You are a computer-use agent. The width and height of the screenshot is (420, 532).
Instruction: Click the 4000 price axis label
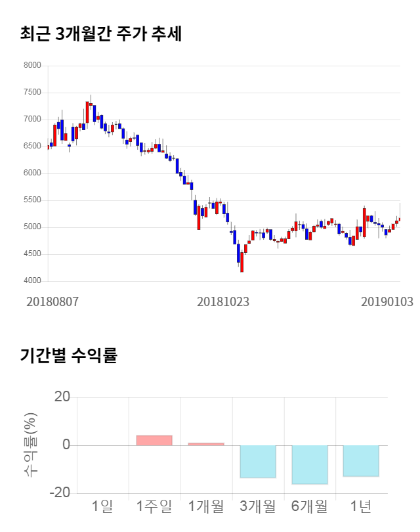coord(32,281)
